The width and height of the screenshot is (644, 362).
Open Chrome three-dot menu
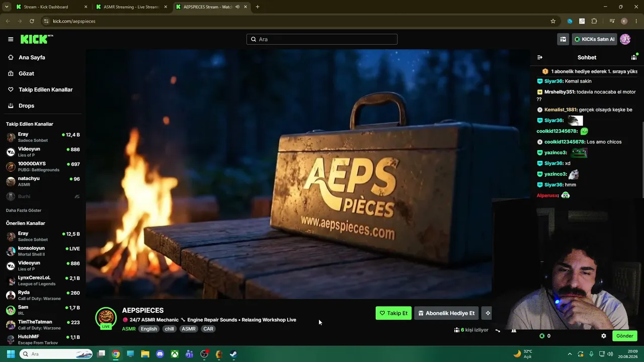click(636, 21)
